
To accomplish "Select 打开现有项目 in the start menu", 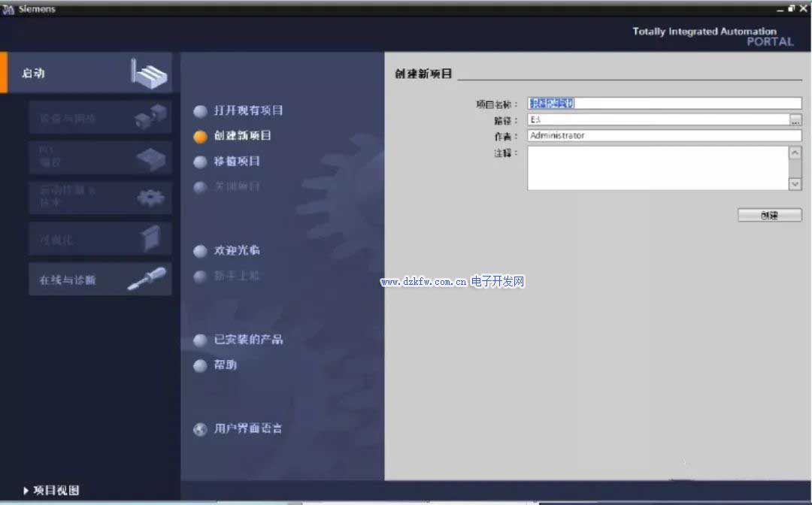I will pyautogui.click(x=249, y=110).
